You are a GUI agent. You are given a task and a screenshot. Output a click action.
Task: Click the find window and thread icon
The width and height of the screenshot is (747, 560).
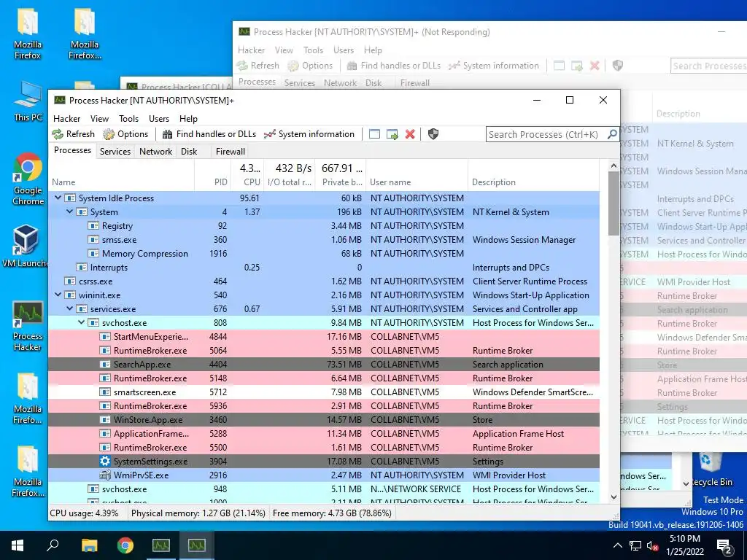click(x=392, y=134)
